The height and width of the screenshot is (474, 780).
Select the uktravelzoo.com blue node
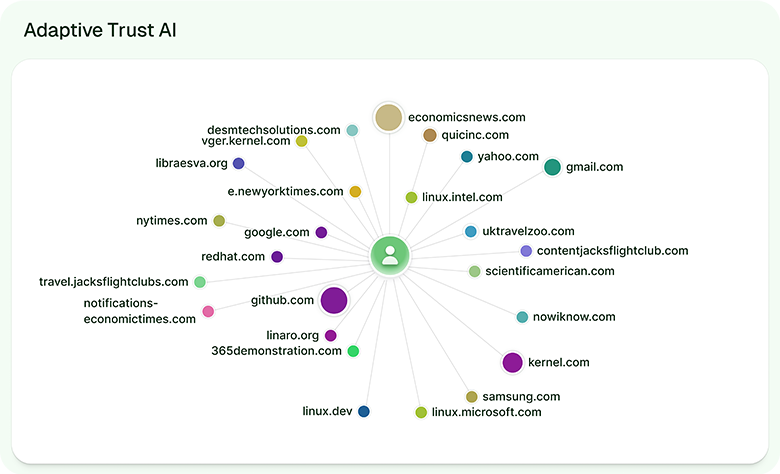[471, 232]
